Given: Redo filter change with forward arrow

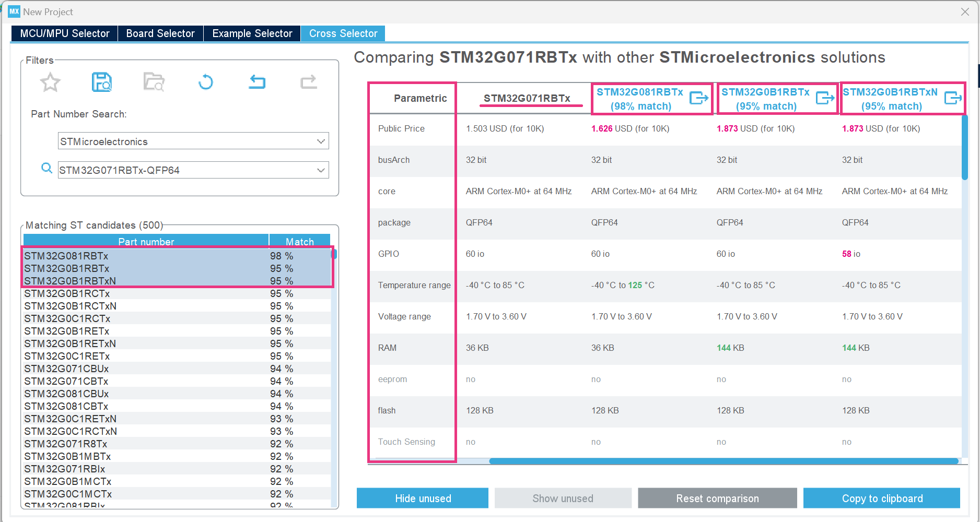Looking at the screenshot, I should coord(308,82).
